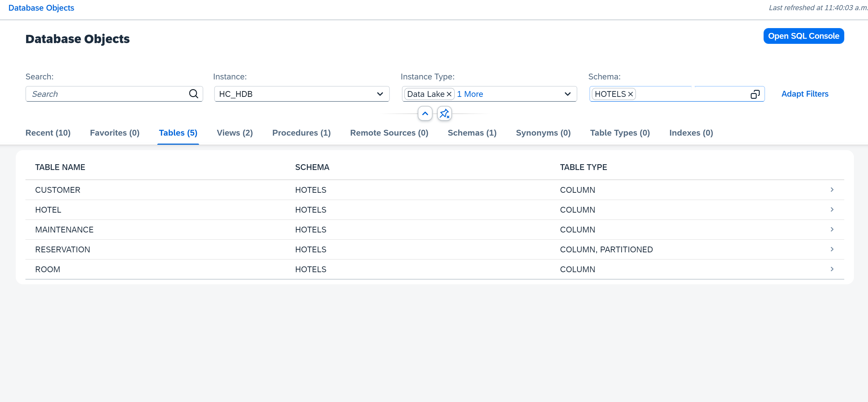868x402 pixels.
Task: Open the HOTEL row details arrow
Action: [832, 209]
